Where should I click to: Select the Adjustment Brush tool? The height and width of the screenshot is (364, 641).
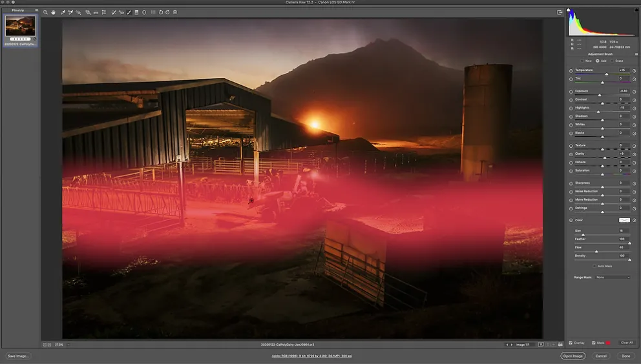pyautogui.click(x=129, y=12)
